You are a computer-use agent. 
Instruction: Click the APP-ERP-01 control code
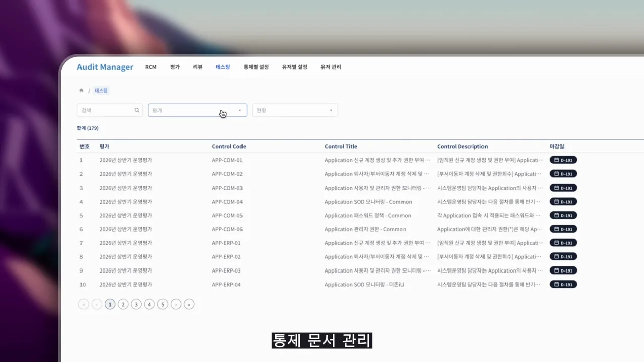(x=226, y=243)
